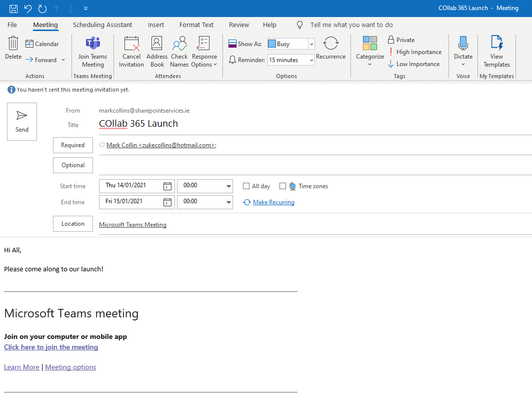Image resolution: width=532 pixels, height=410 pixels.
Task: Set up meeting Recurrence
Action: pyautogui.click(x=331, y=48)
